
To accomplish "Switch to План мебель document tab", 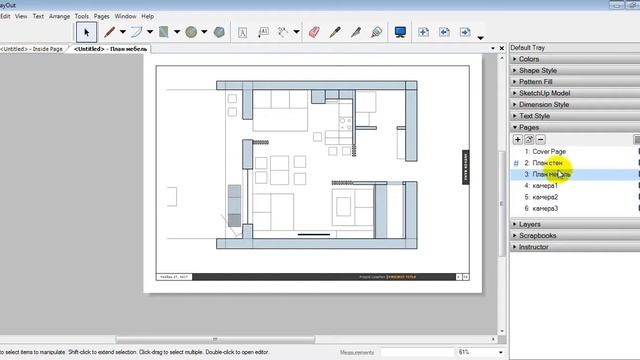I will click(x=110, y=49).
